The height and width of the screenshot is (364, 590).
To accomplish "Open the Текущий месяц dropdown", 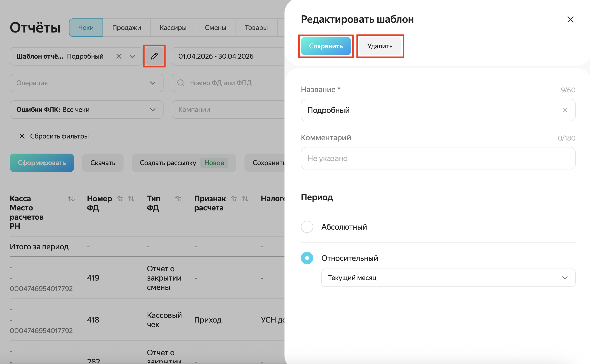I will point(448,278).
